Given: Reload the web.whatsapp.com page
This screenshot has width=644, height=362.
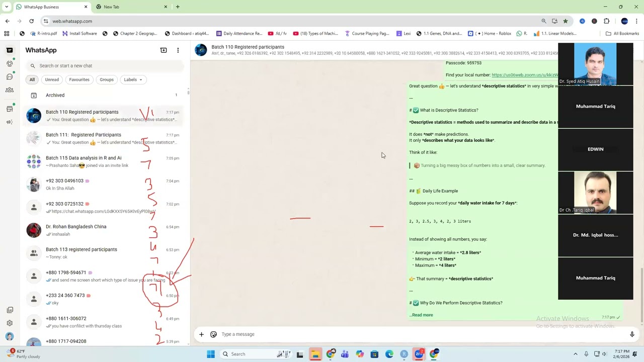Looking at the screenshot, I should pos(31,21).
